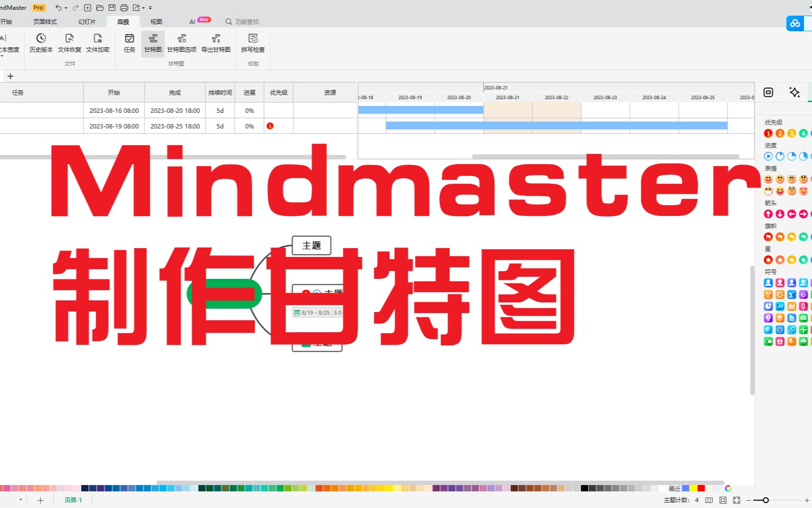The image size is (812, 508).
Task: Insert priority 2 marker icon
Action: point(780,133)
